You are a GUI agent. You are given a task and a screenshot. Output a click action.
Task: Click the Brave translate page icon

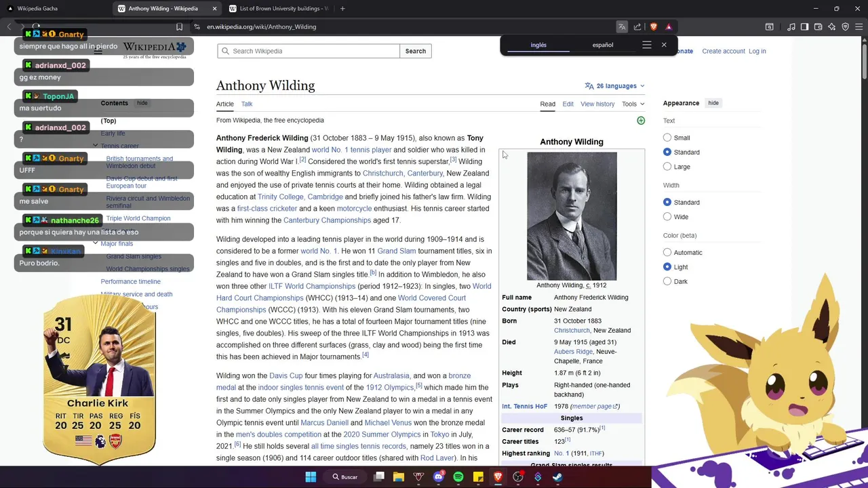(x=622, y=27)
